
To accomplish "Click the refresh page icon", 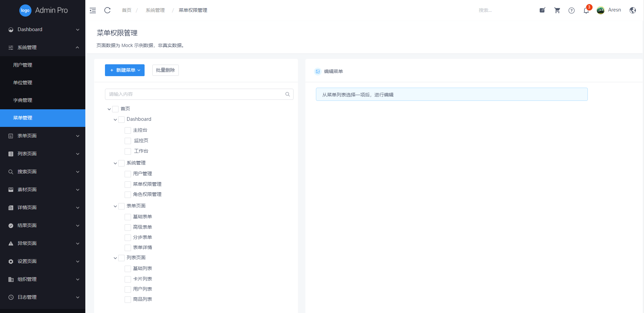I will pos(107,10).
